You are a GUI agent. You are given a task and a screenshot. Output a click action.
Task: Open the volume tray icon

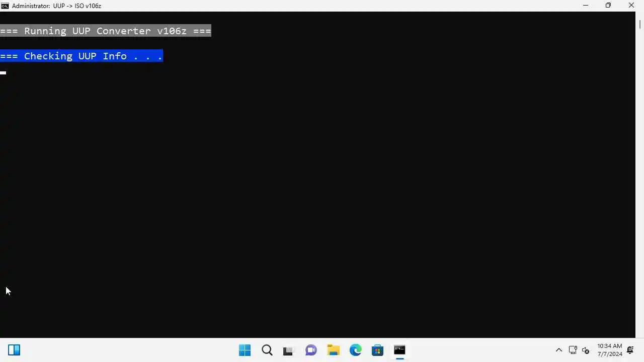[586, 350]
